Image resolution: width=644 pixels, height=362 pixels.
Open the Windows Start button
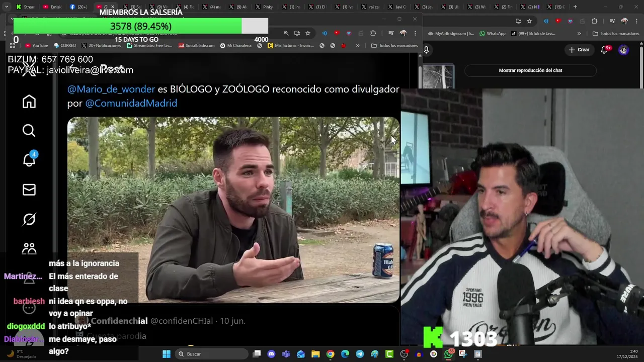[167, 354]
